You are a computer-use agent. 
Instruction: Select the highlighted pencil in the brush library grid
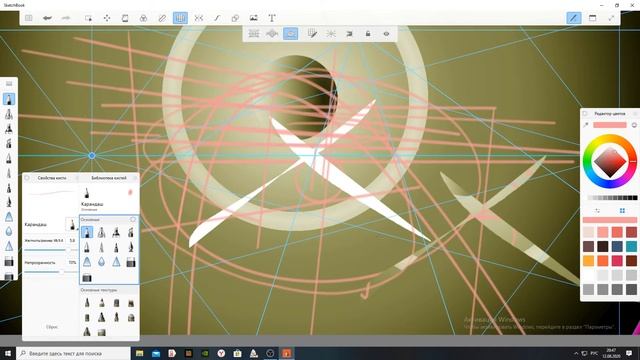[x=87, y=232]
